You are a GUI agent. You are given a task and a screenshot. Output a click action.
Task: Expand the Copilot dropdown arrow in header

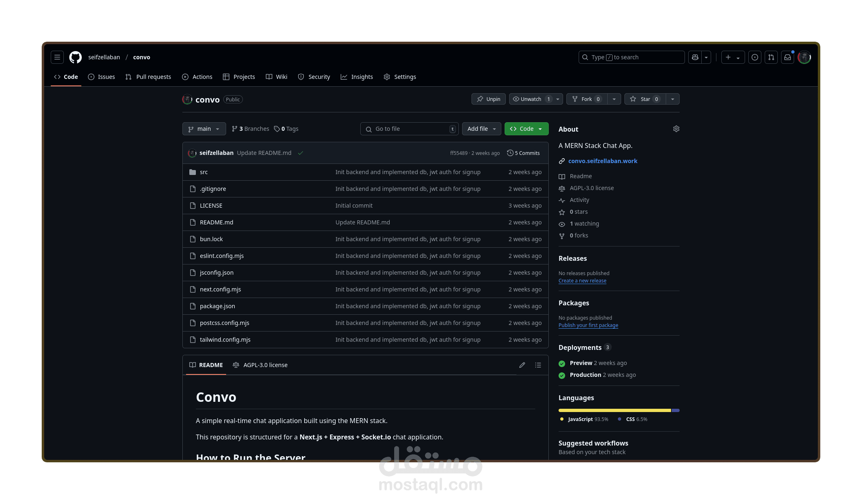point(706,57)
